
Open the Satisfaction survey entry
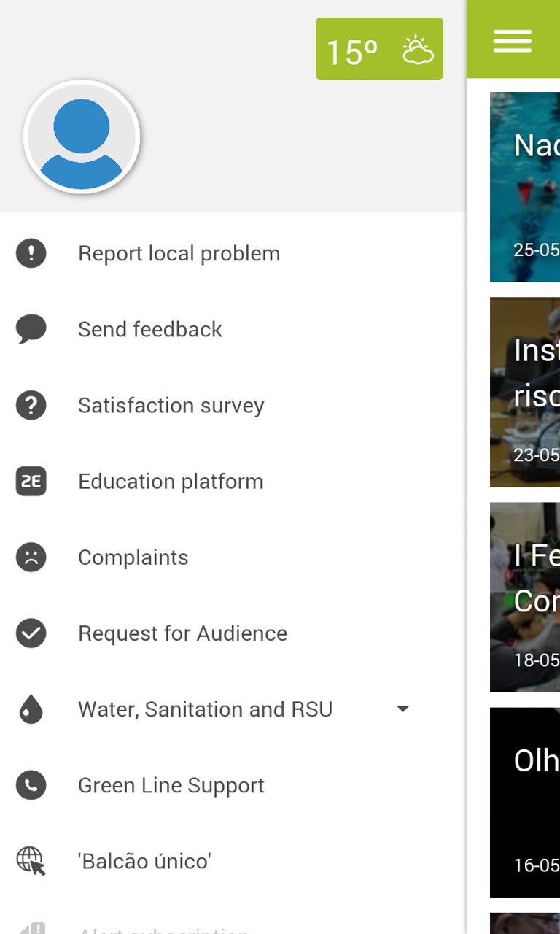point(171,405)
